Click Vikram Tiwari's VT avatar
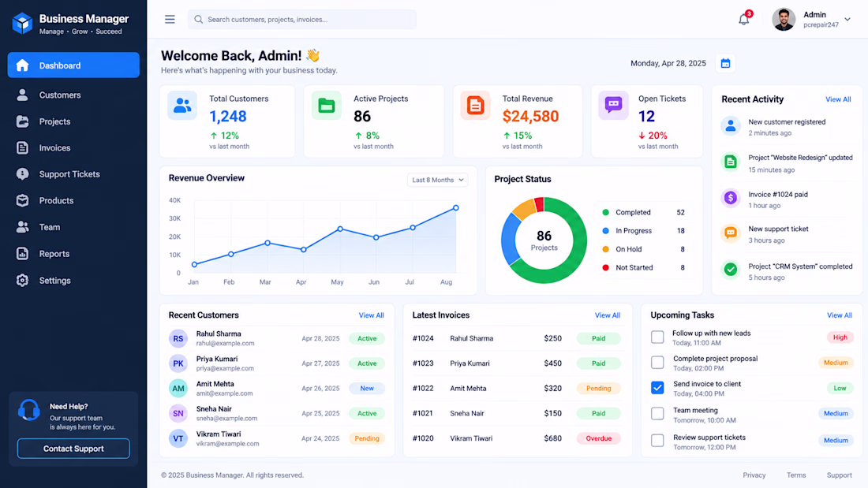Screen dimensions: 868x488 point(178,439)
